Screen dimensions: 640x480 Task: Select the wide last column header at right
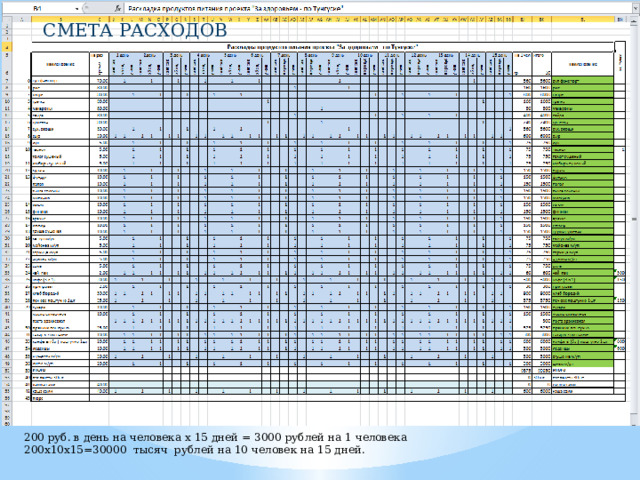point(582,19)
